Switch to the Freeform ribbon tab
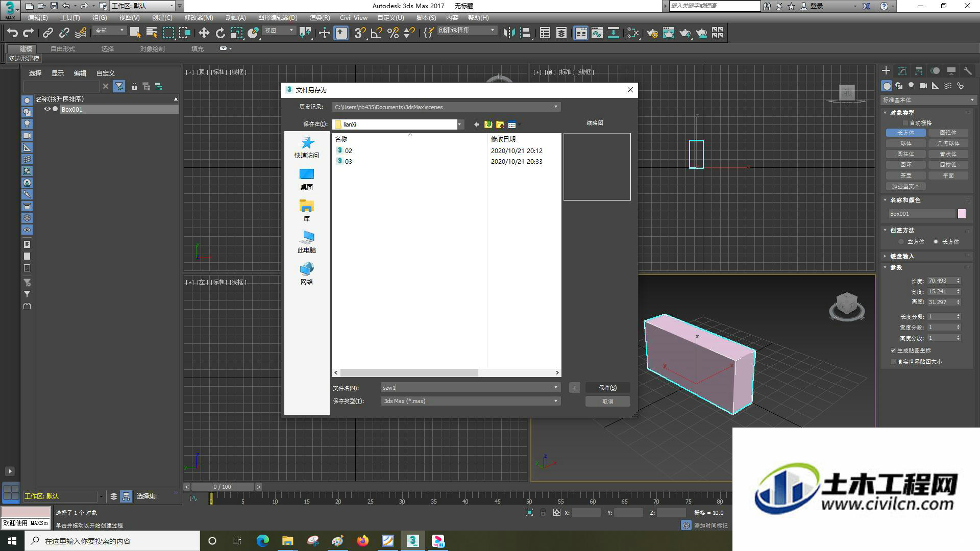The width and height of the screenshot is (980, 551). [63, 49]
